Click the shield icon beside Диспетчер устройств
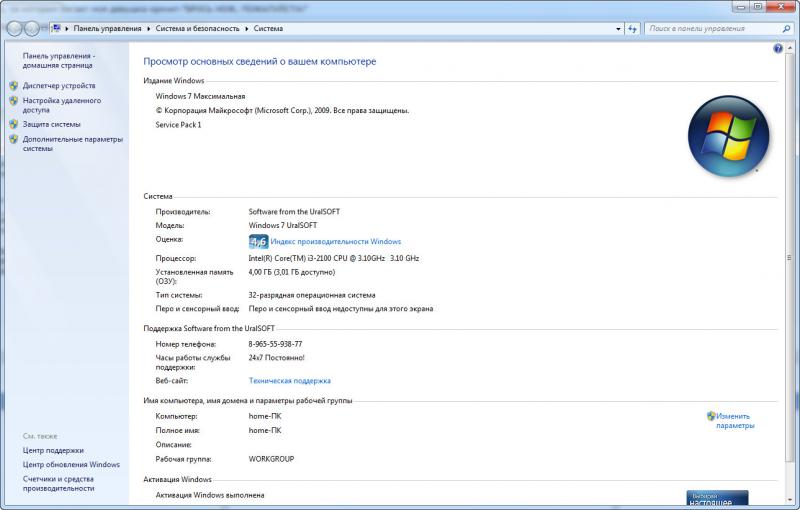This screenshot has width=800, height=510. 13,86
